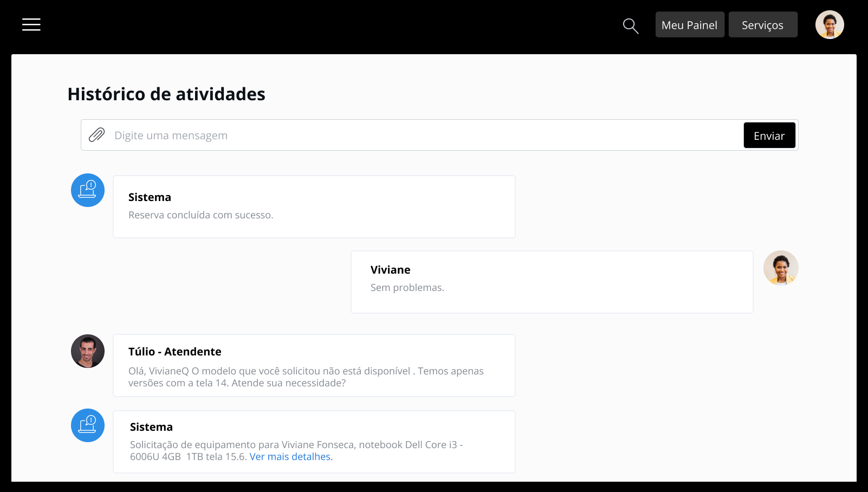Click the Sistema icon beside reservation message
Image resolution: width=868 pixels, height=492 pixels.
click(88, 190)
